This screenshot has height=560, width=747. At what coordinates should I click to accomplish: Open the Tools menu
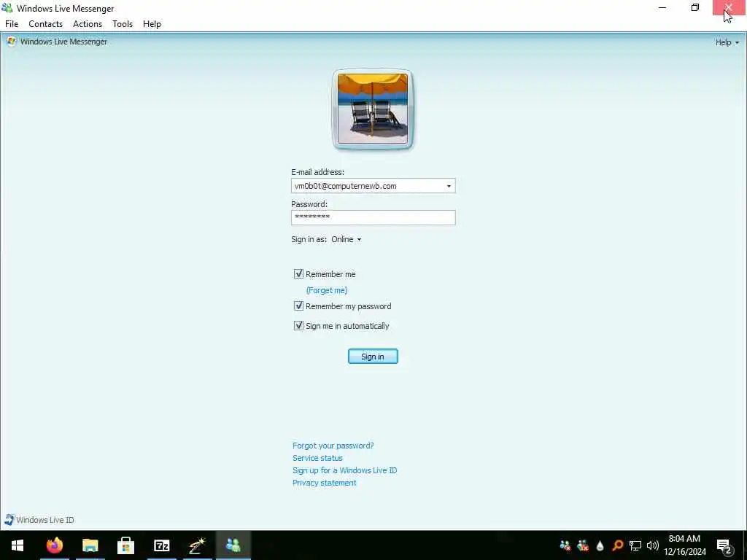click(123, 24)
